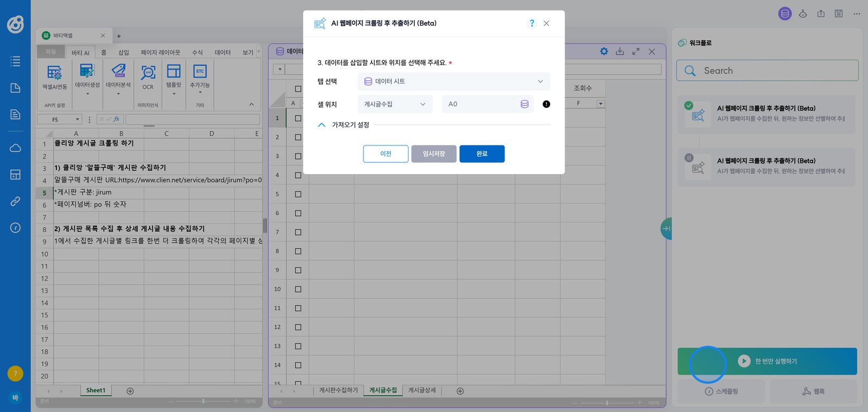Image resolution: width=868 pixels, height=412 pixels.
Task: Switch to the 홈 ribbon tab
Action: point(104,52)
